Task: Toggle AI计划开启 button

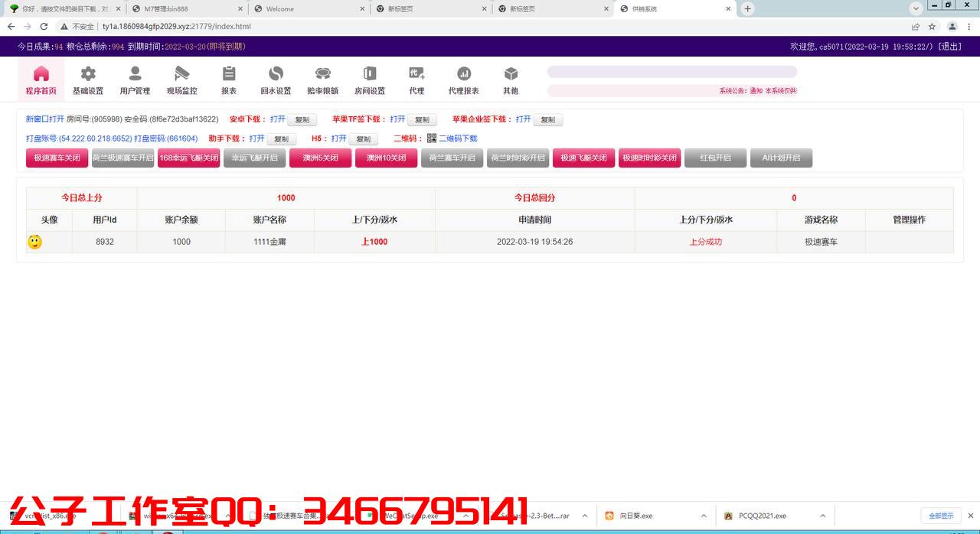Action: pos(781,158)
